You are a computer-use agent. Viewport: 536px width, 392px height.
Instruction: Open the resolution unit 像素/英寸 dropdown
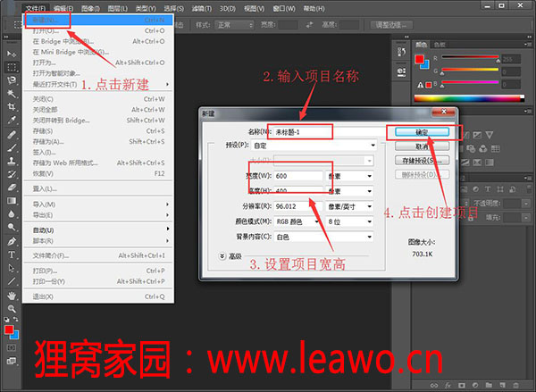point(349,206)
